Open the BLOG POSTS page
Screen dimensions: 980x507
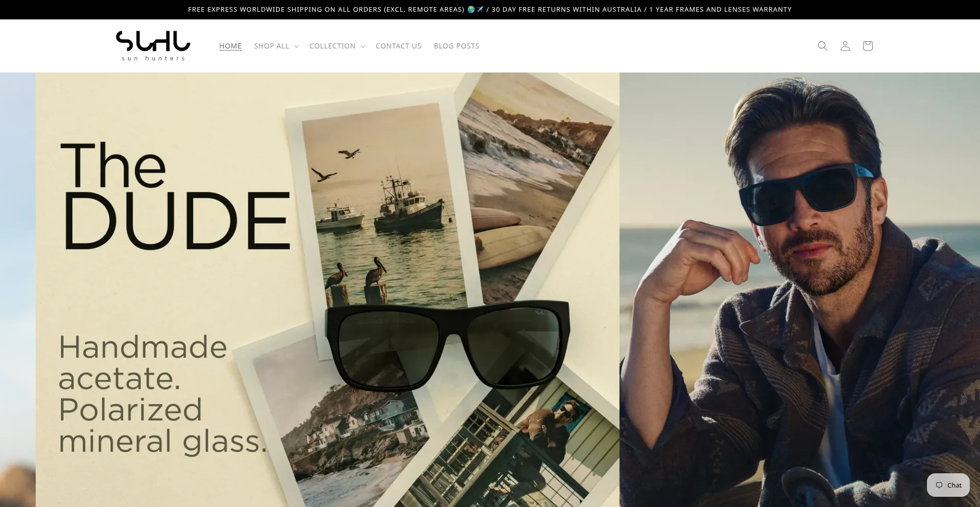click(456, 46)
